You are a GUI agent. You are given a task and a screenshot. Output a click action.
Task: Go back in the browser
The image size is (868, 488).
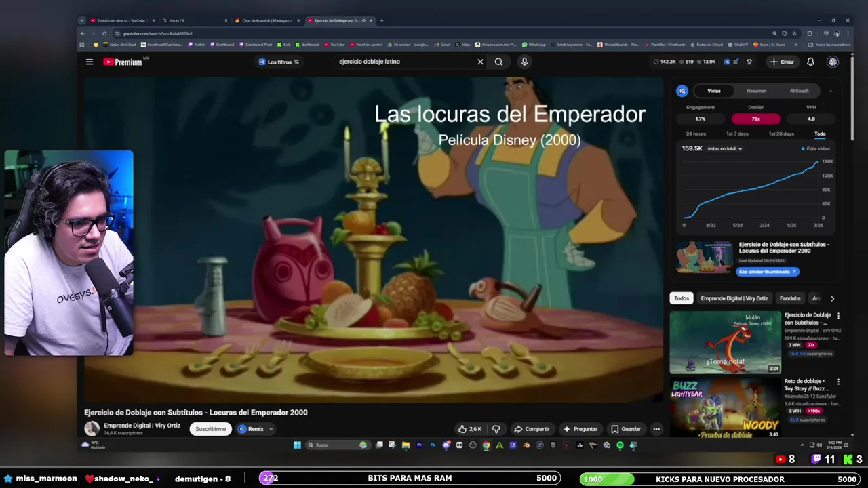click(83, 33)
